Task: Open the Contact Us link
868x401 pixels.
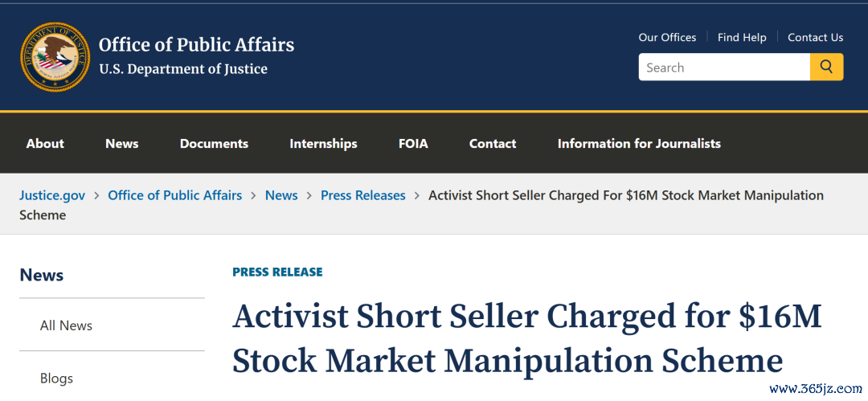Action: pos(816,37)
